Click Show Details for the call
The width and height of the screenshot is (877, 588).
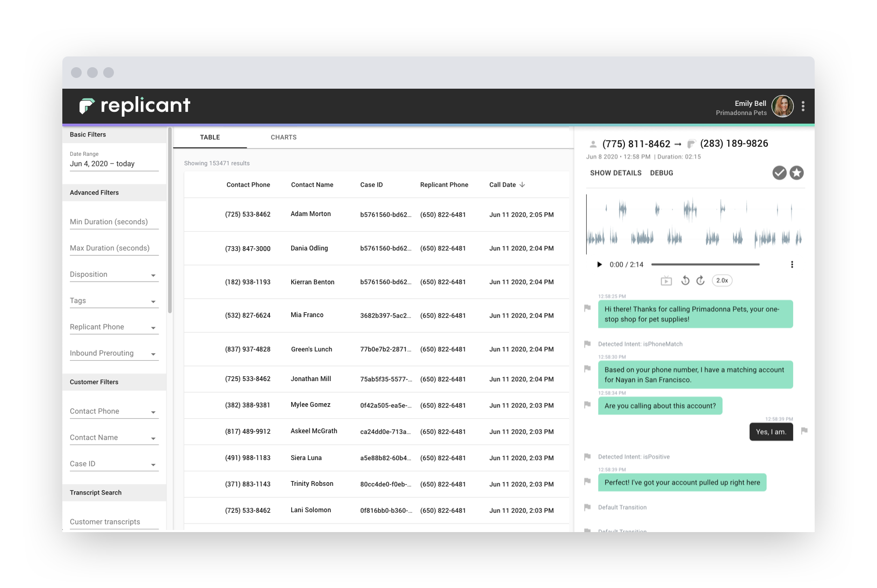click(615, 173)
